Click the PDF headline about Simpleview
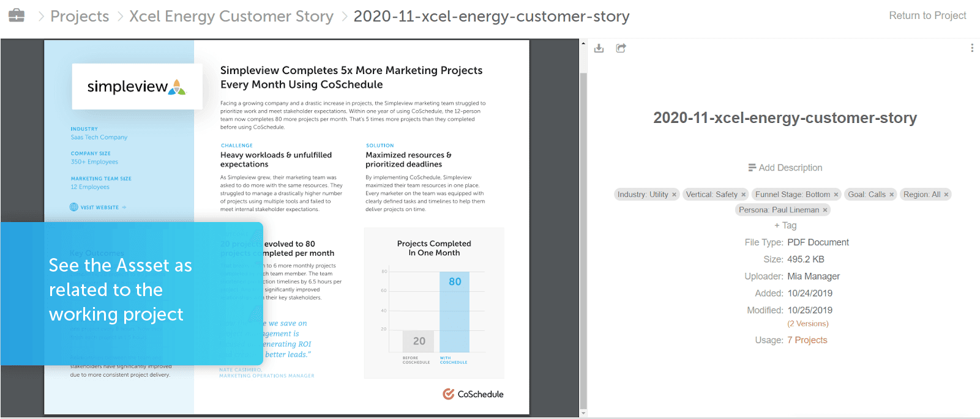The width and height of the screenshot is (980, 419). [x=351, y=78]
